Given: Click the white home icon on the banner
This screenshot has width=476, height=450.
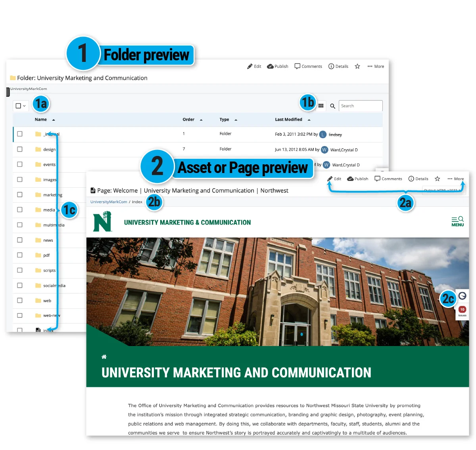Looking at the screenshot, I should click(104, 357).
